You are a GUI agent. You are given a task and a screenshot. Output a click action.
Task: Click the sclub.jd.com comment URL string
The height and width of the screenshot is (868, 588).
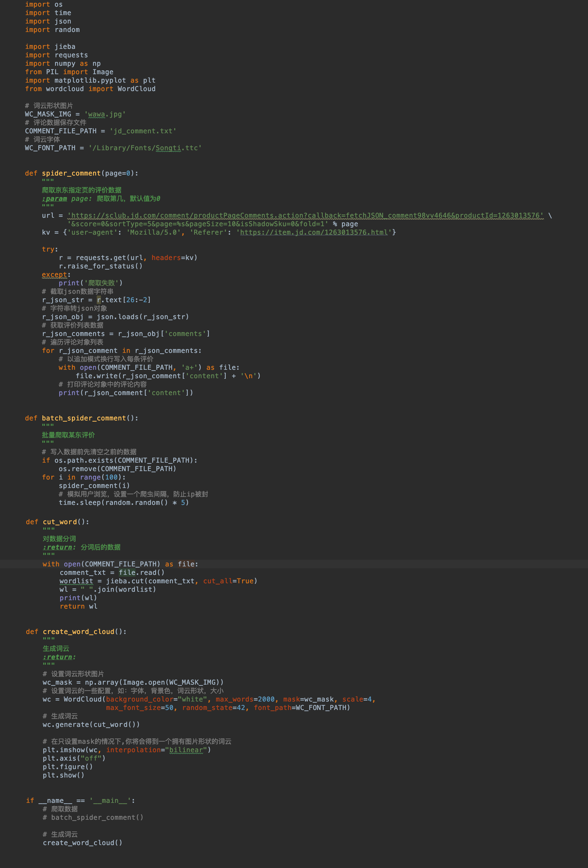[305, 216]
